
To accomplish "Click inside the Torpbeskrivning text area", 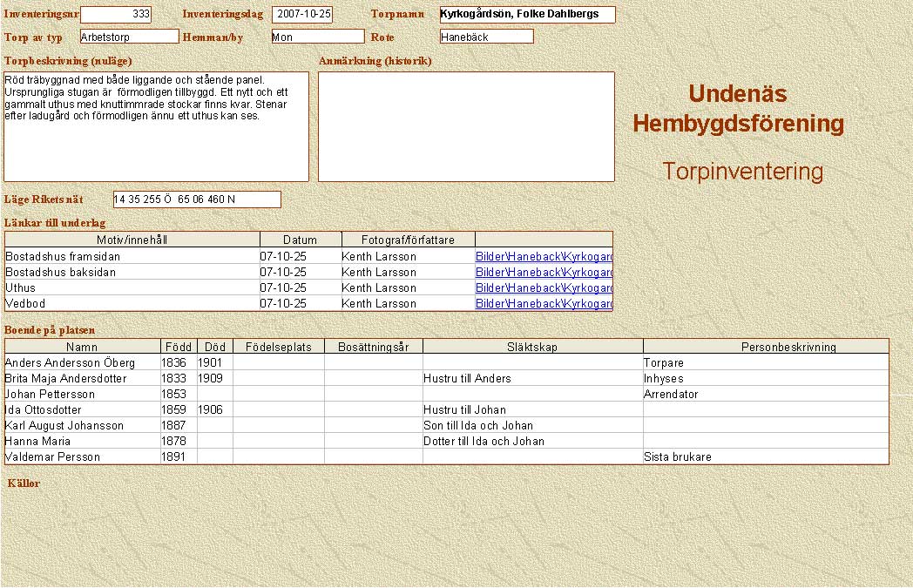I will pyautogui.click(x=157, y=126).
